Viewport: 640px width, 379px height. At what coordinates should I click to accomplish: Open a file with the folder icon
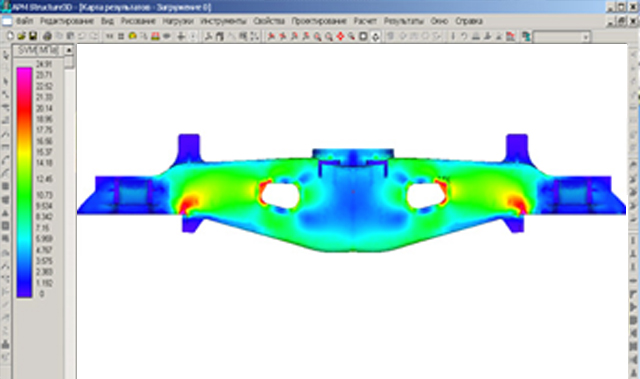[x=21, y=36]
